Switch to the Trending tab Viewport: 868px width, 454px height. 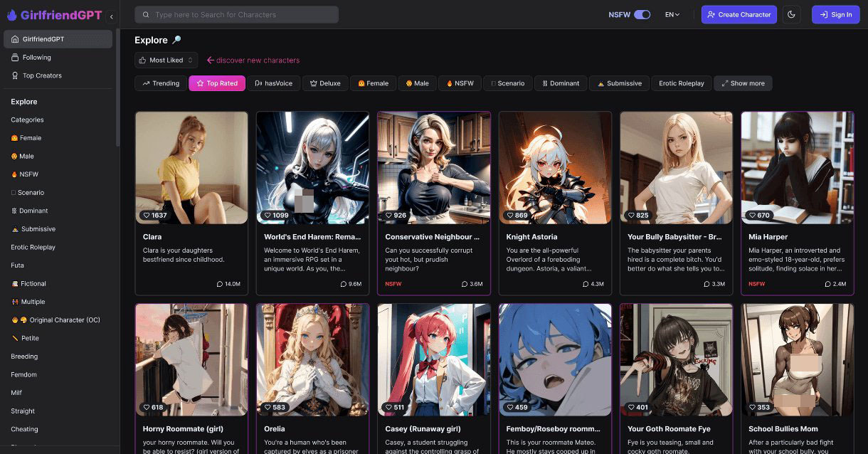click(161, 83)
